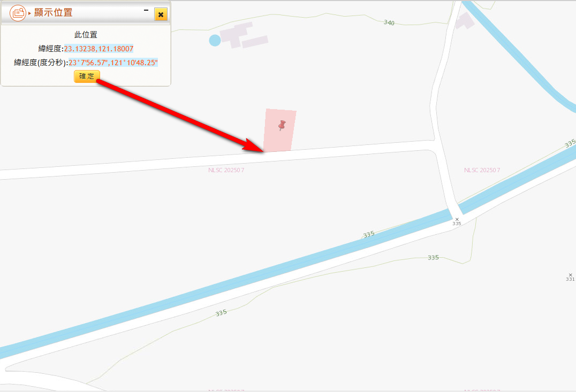Click the 顯示位置 panel logo icon

18,13
